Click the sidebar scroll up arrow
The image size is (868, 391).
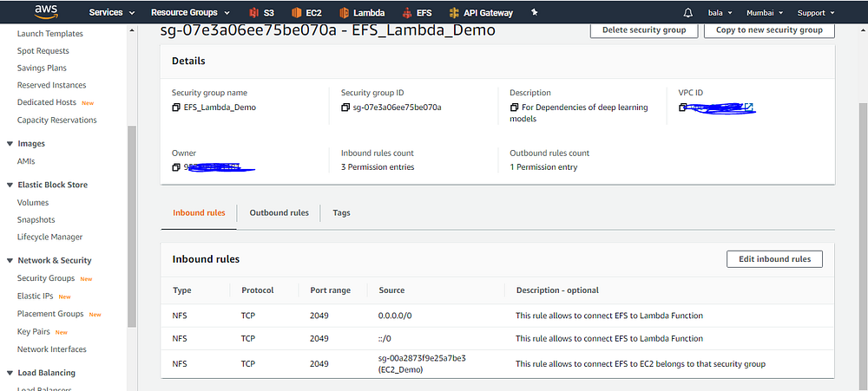(132, 29)
